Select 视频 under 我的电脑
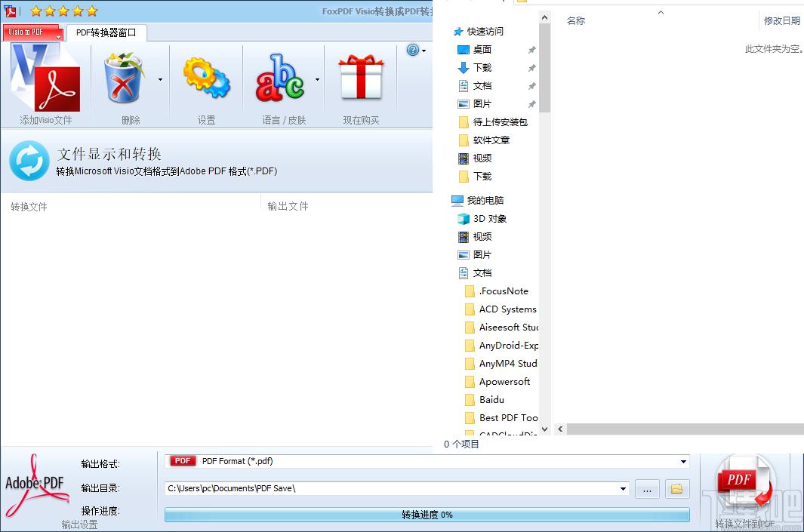Image resolution: width=804 pixels, height=532 pixels. point(475,237)
